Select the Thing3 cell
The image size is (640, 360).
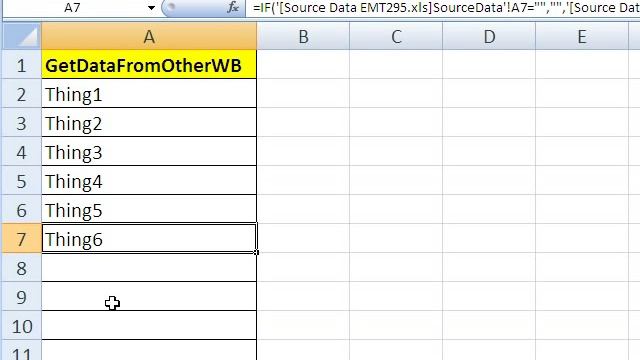coord(149,152)
